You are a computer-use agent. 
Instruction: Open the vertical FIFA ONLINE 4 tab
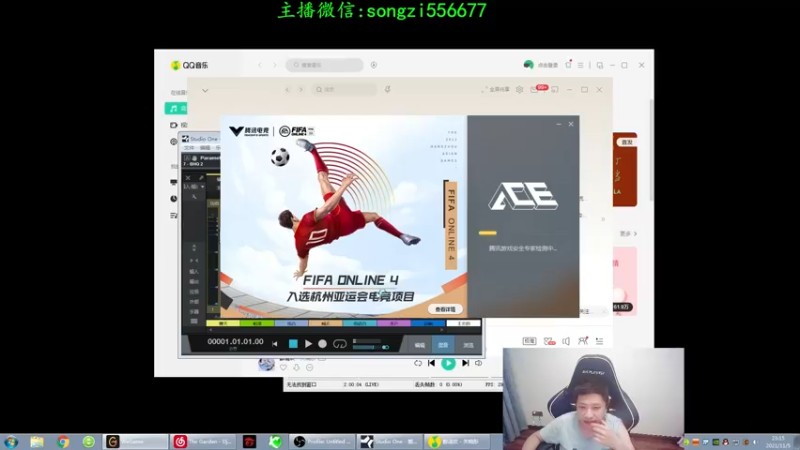pyautogui.click(x=451, y=224)
